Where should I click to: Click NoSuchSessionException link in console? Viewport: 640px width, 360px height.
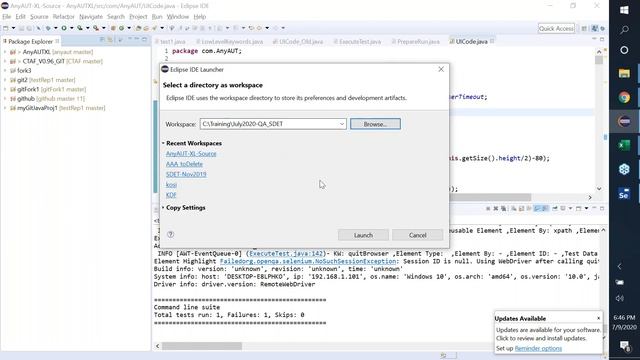tap(308, 261)
